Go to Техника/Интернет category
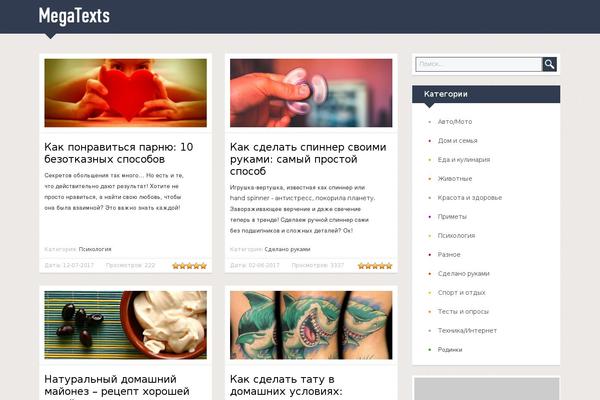The height and width of the screenshot is (400, 600). [467, 330]
